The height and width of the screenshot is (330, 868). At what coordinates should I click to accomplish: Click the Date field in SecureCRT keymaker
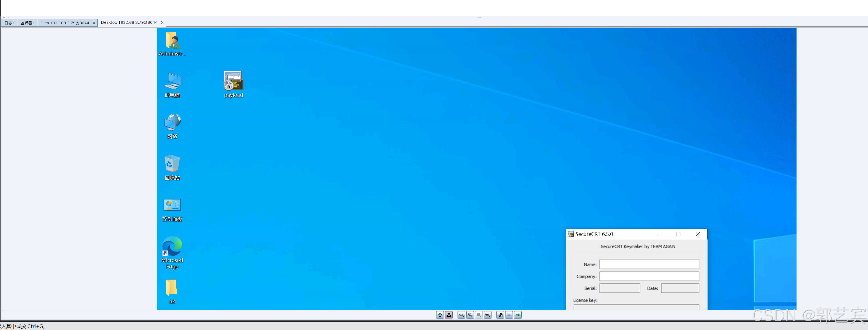(x=680, y=288)
